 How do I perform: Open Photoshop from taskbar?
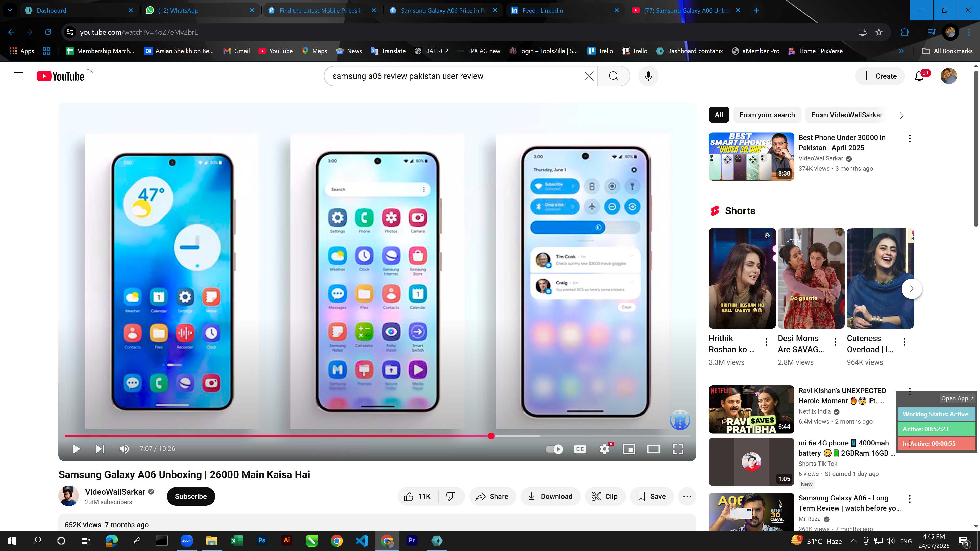pos(262,540)
